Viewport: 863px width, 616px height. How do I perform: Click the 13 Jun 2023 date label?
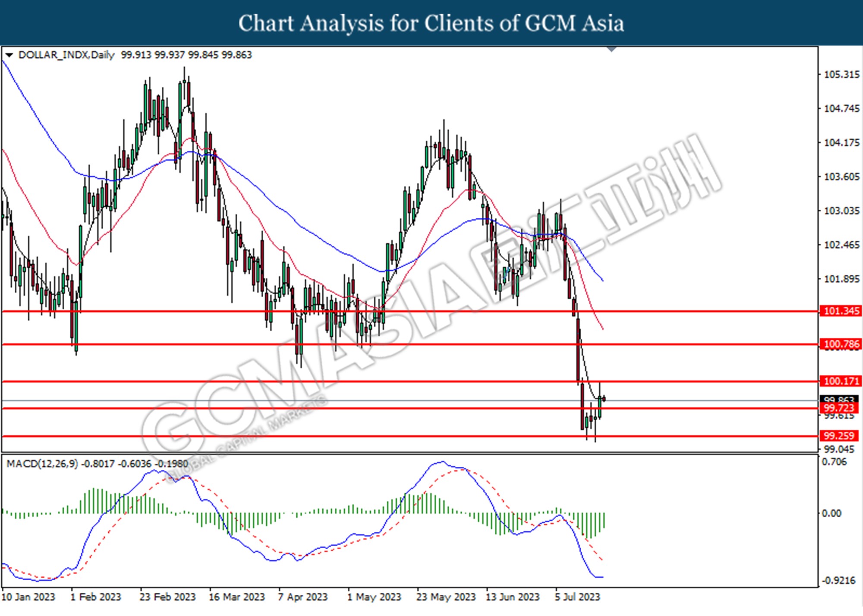point(513,597)
